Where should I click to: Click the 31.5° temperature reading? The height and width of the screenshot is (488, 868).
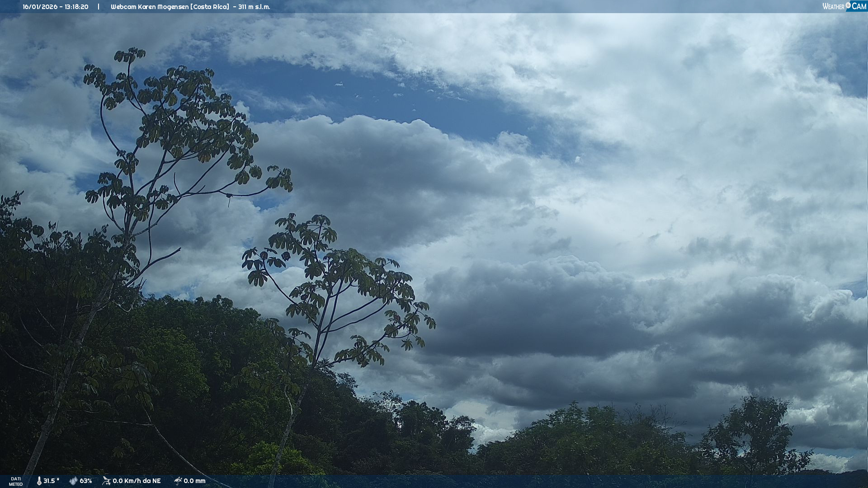point(51,481)
